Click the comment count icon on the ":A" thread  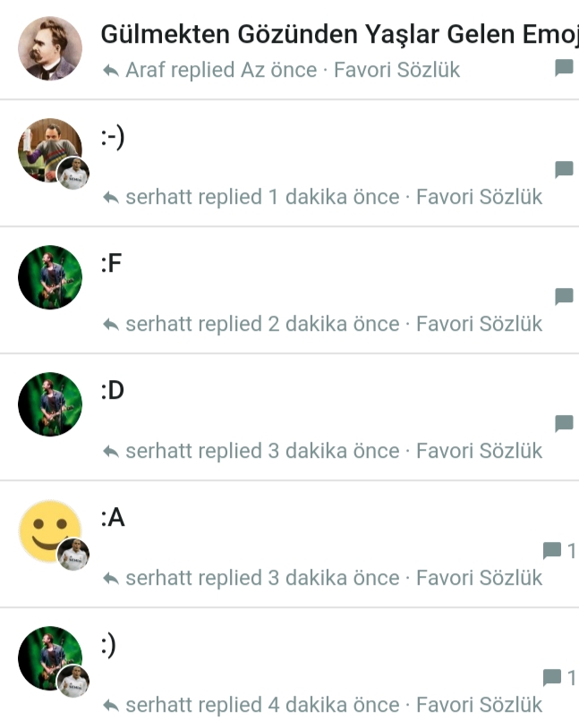[x=553, y=551]
